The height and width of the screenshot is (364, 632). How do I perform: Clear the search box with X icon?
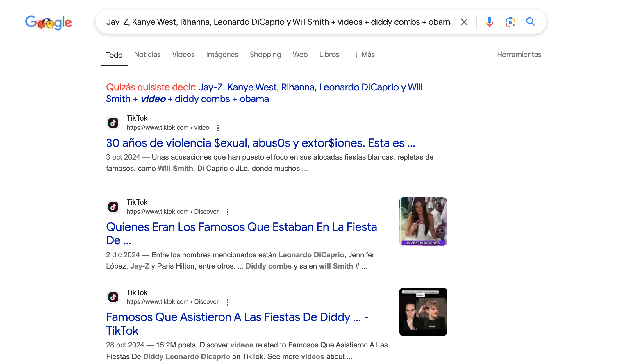coord(464,22)
